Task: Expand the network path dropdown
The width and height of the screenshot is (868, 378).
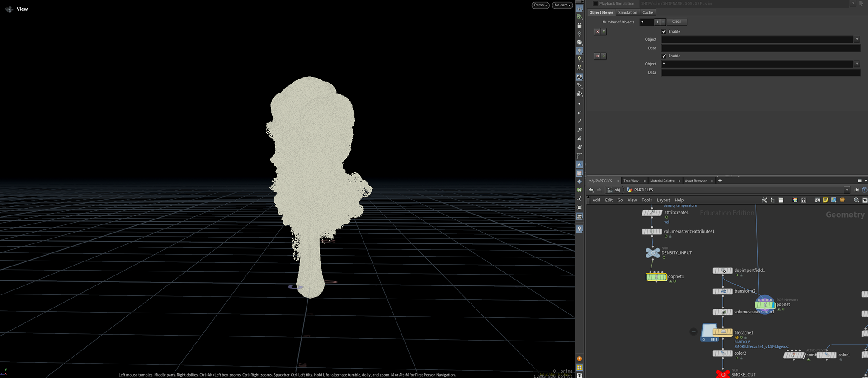Action: (847, 190)
